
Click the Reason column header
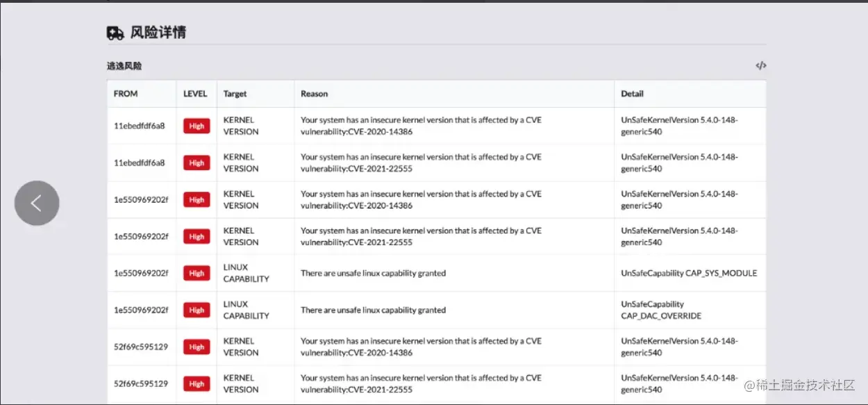click(314, 94)
